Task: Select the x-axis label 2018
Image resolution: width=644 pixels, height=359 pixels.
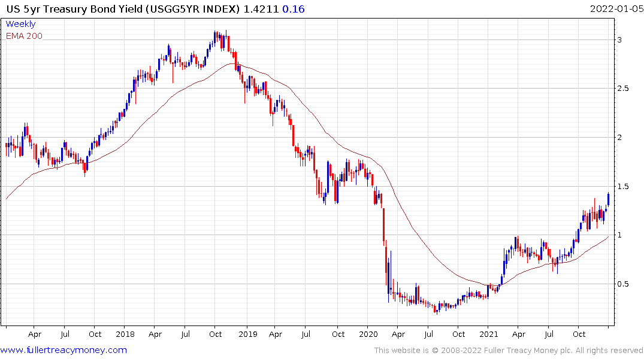Action: (125, 334)
